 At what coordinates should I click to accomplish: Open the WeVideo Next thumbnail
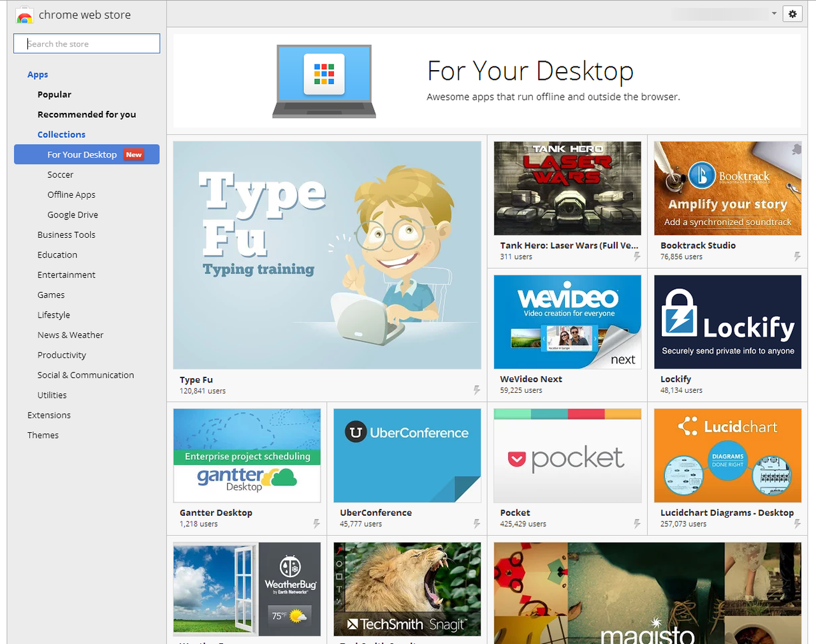tap(567, 322)
